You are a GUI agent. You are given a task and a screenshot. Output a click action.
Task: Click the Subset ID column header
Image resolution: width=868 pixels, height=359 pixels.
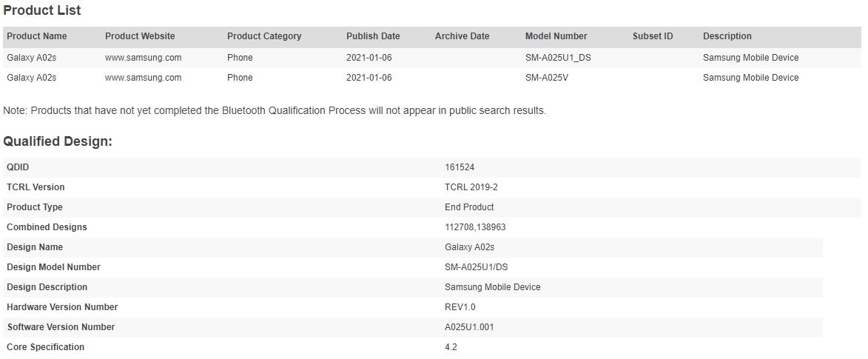(x=653, y=36)
